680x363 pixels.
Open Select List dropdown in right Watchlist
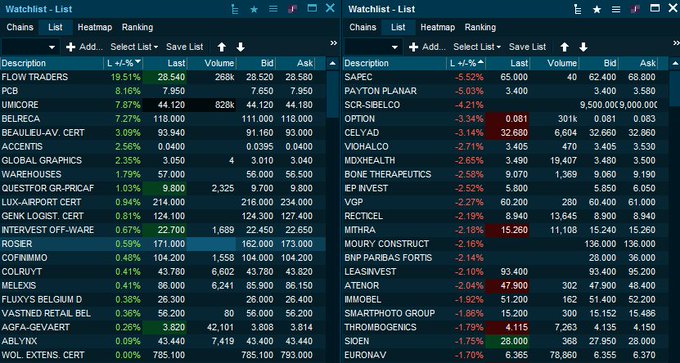(x=477, y=47)
